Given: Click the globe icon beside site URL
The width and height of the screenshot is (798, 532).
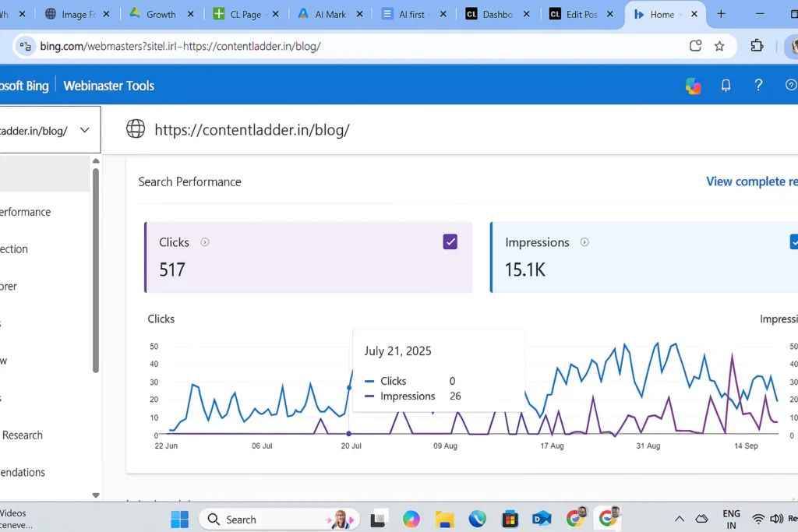Looking at the screenshot, I should tap(136, 129).
